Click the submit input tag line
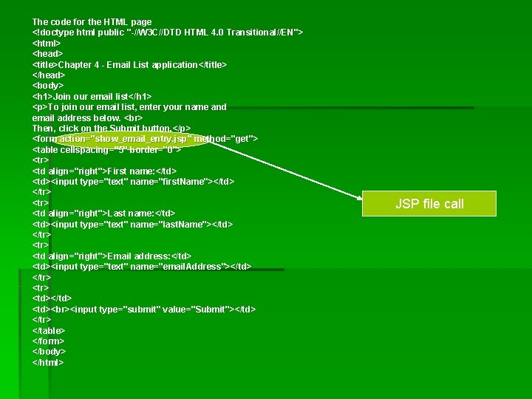532x399 pixels. coord(144,309)
